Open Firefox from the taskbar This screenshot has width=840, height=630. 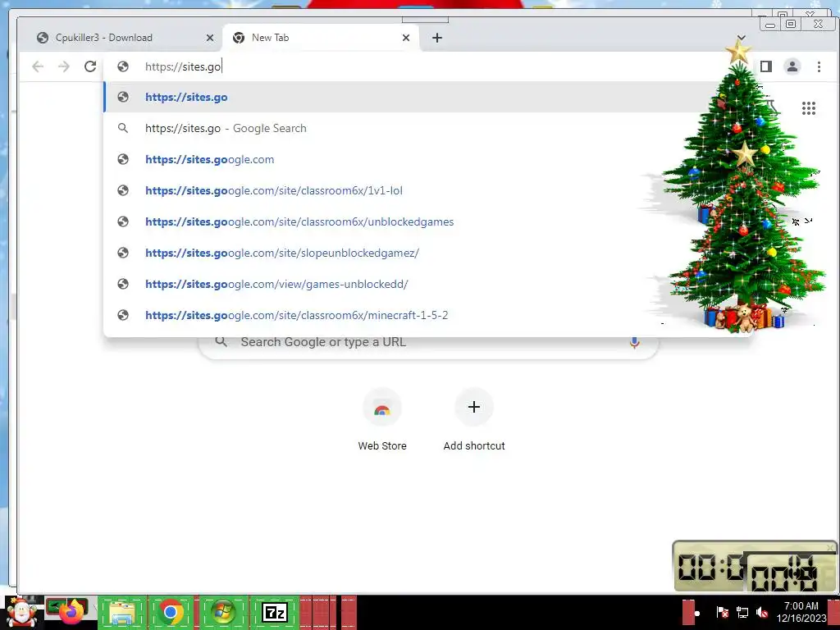(72, 612)
